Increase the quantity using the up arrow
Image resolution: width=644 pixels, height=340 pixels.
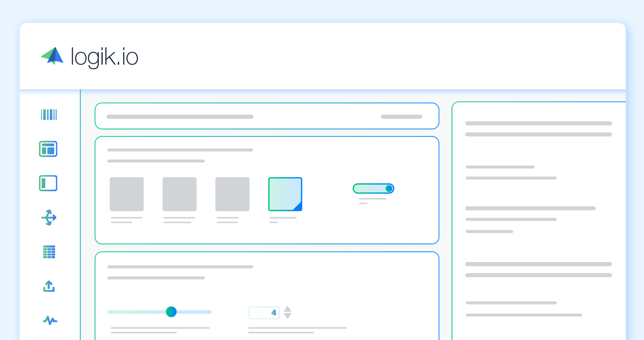288,308
